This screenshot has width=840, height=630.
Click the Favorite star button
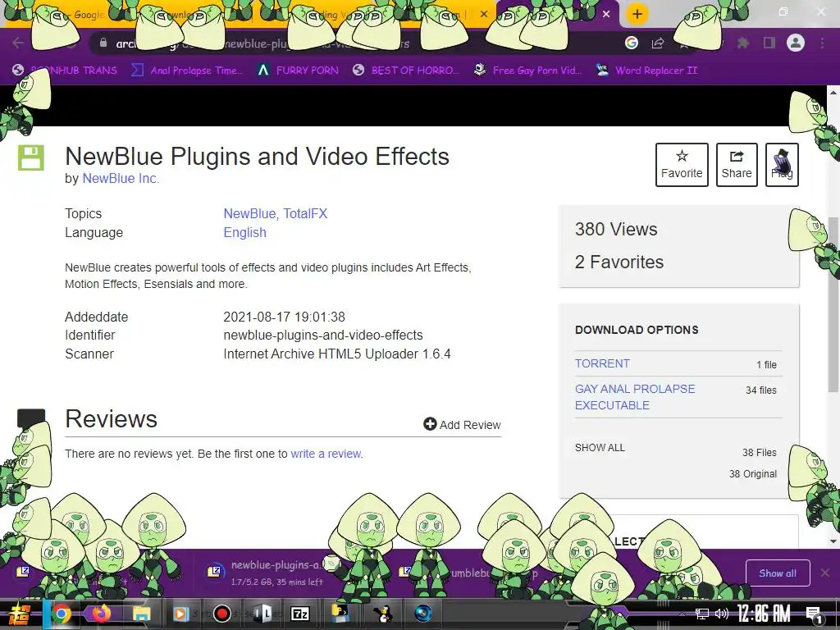click(682, 164)
